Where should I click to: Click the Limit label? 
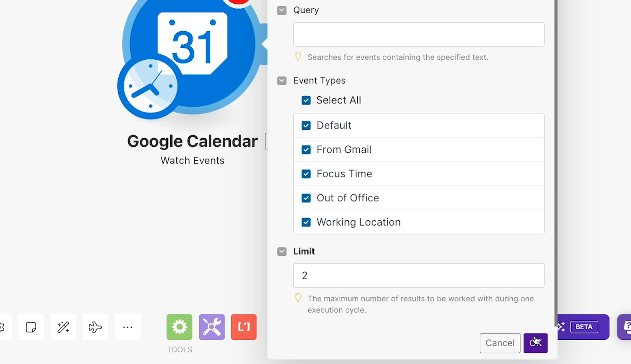304,251
